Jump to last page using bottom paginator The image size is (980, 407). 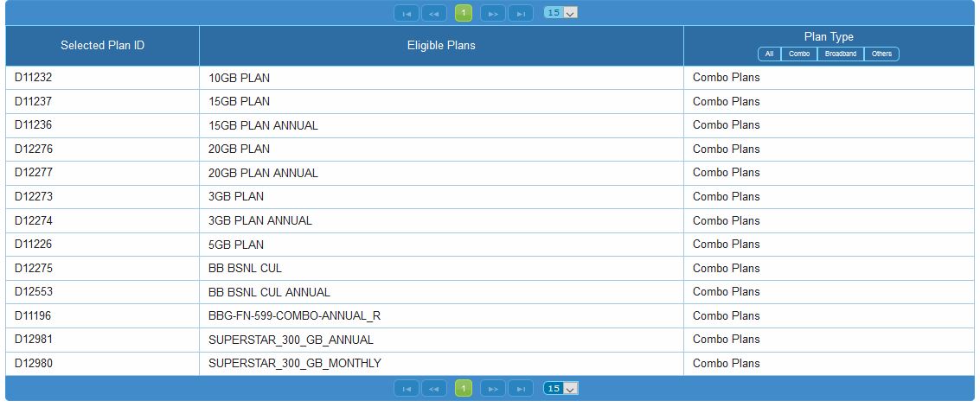click(521, 389)
